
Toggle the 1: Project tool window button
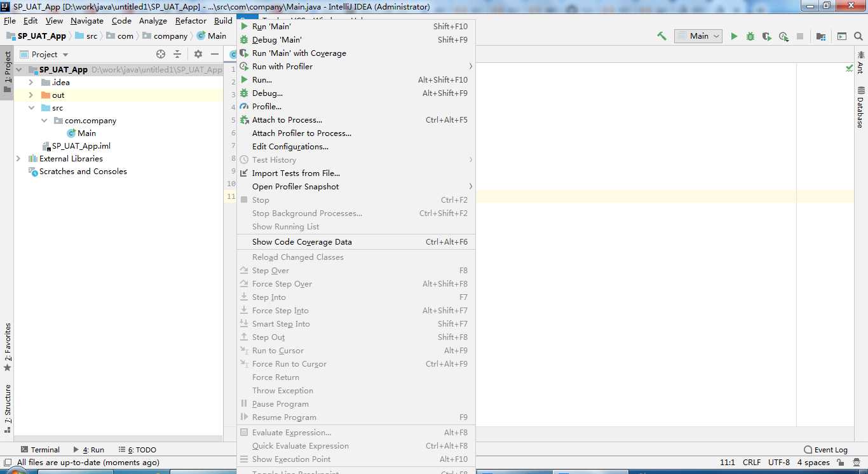[x=8, y=72]
